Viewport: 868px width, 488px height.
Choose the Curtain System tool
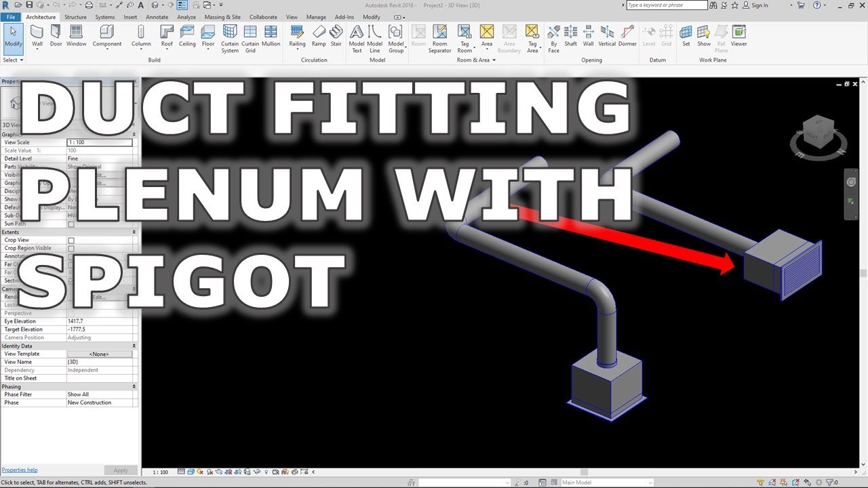coord(230,39)
